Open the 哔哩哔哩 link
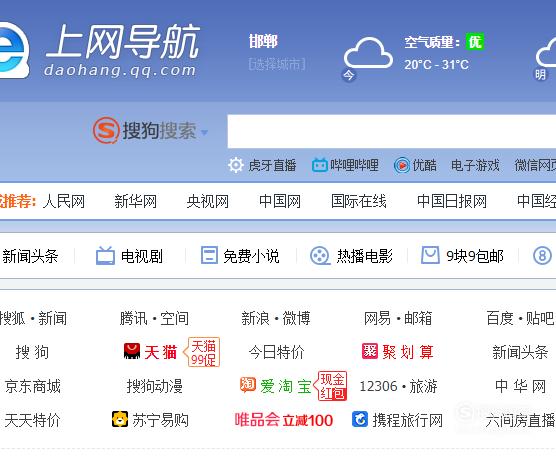The width and height of the screenshot is (556, 459). [x=354, y=165]
